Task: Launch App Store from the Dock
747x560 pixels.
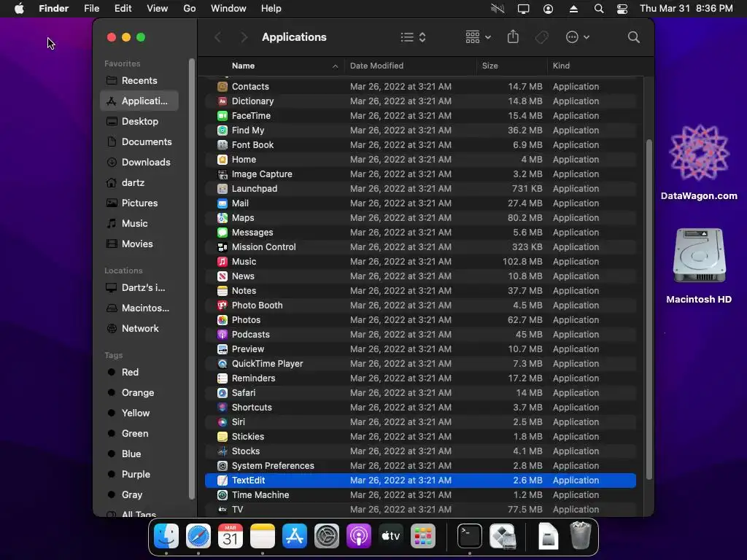Action: 295,536
